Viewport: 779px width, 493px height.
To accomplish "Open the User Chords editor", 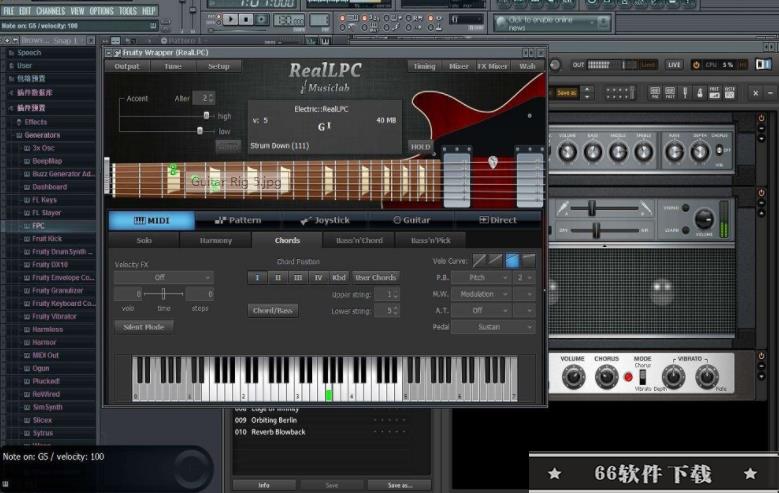I will coord(376,277).
